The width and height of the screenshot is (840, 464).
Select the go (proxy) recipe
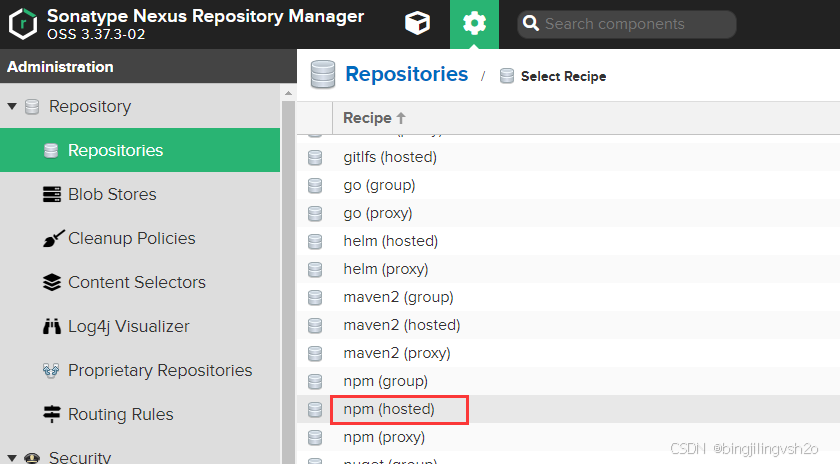(x=378, y=213)
